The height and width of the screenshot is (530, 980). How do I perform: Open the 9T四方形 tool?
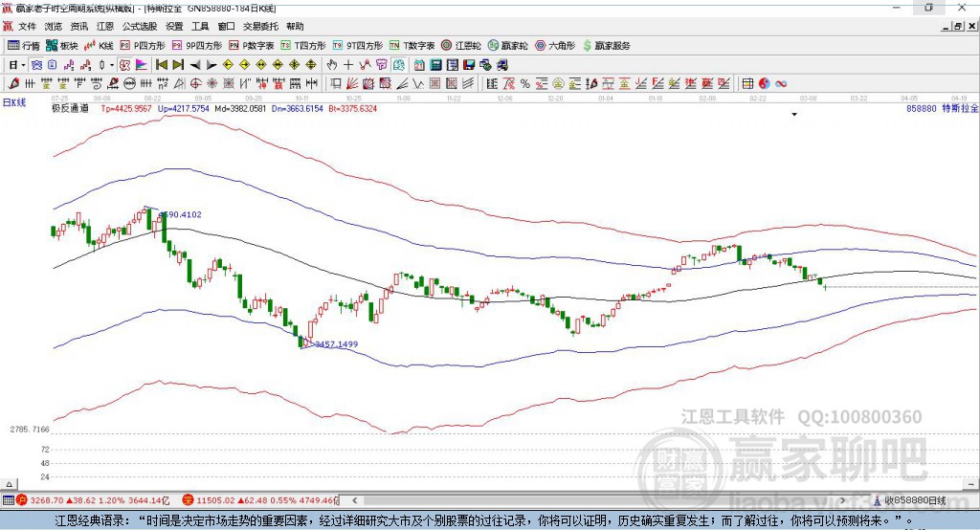pyautogui.click(x=358, y=46)
